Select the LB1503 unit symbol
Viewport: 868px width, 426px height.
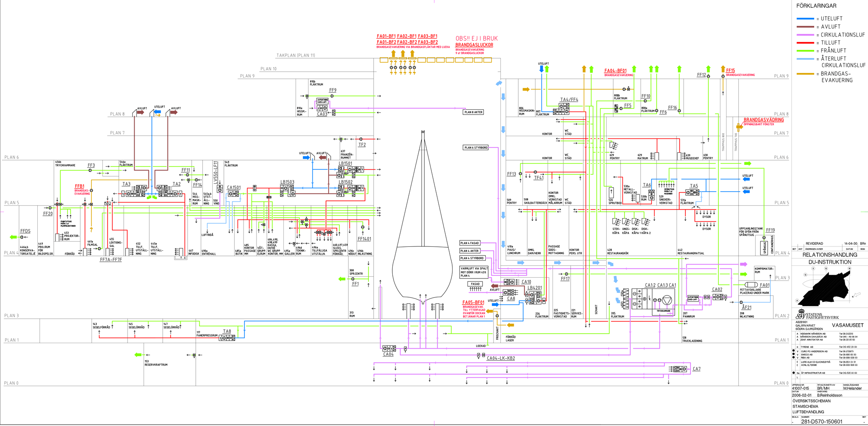287,190
